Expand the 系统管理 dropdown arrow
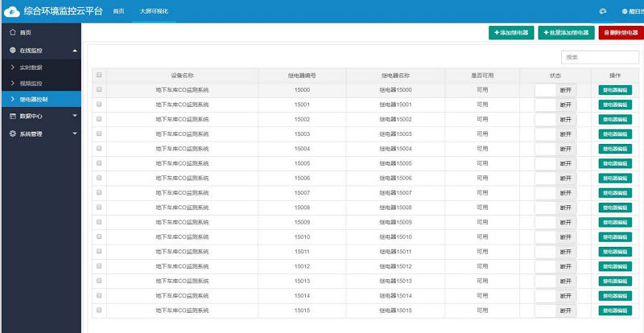 tap(75, 134)
